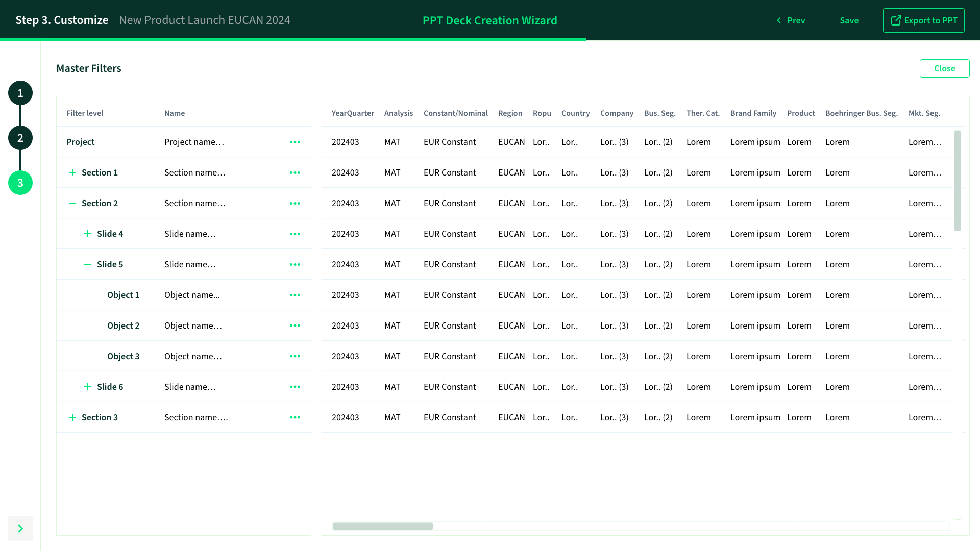Open three-dot menu for Section 1
Screen dimensions: 980x551
coord(295,173)
